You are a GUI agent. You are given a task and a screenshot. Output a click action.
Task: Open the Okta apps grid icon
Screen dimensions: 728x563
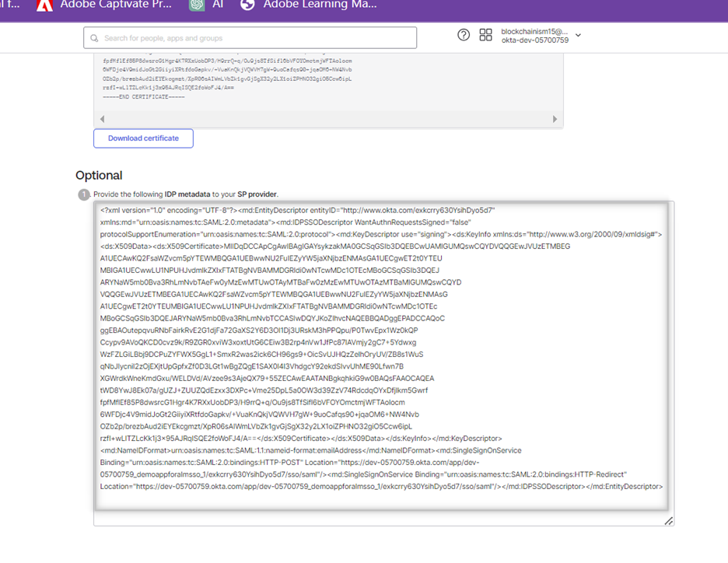click(486, 35)
